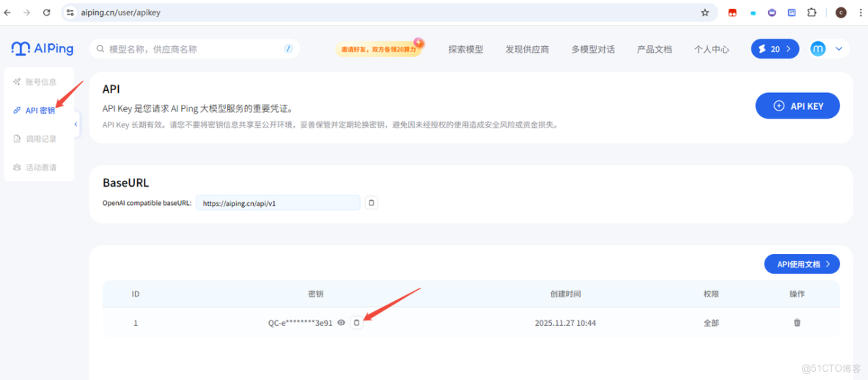The height and width of the screenshot is (380, 868).
Task: Open the purple round extension icon
Action: [x=772, y=12]
